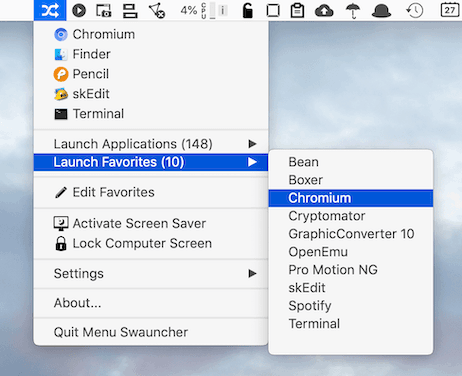
Task: Open the Settings menu entry
Action: tap(151, 274)
